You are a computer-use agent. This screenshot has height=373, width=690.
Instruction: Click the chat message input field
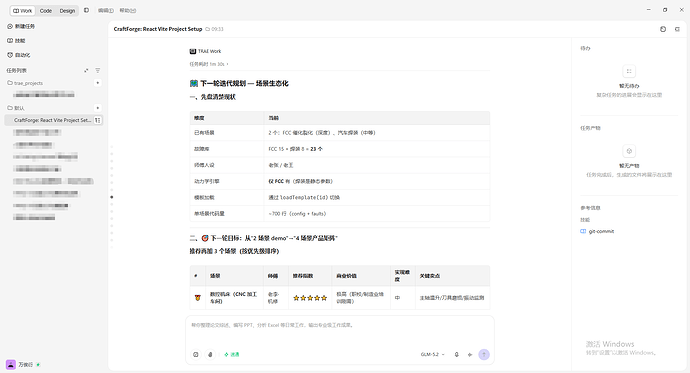[340, 332]
